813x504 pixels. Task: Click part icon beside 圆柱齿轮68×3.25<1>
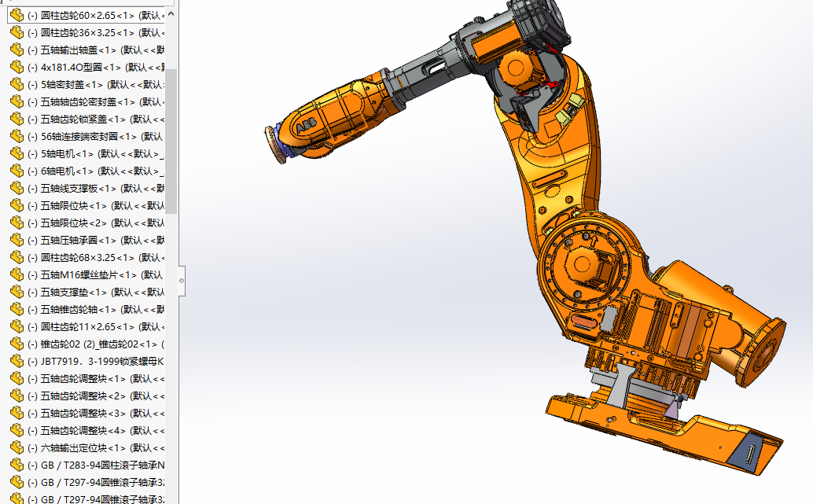(x=17, y=258)
